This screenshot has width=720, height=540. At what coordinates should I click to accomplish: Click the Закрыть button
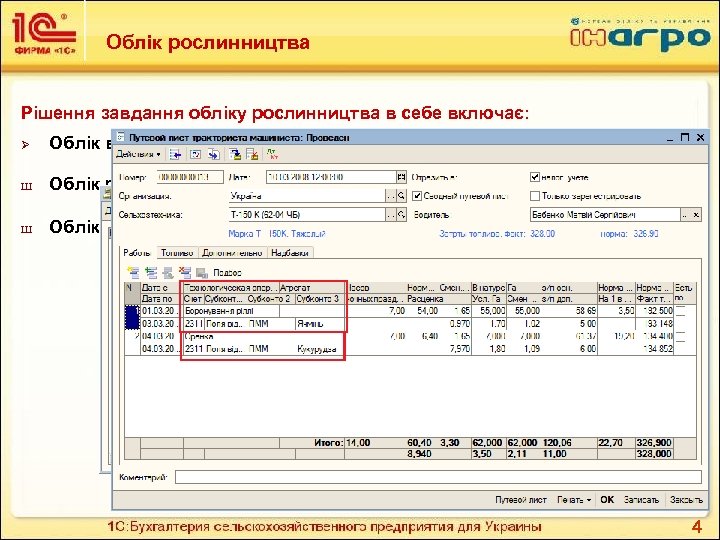[x=686, y=500]
